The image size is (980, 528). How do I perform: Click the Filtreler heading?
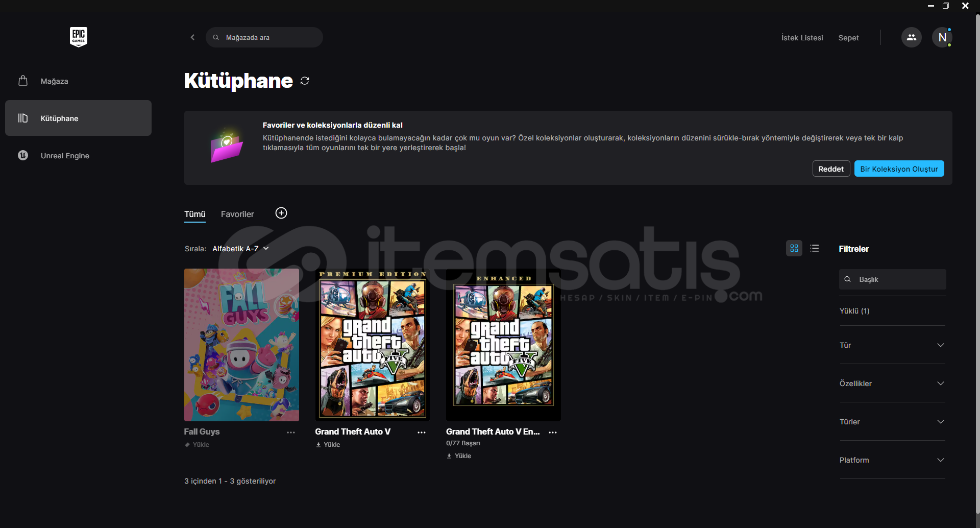854,249
